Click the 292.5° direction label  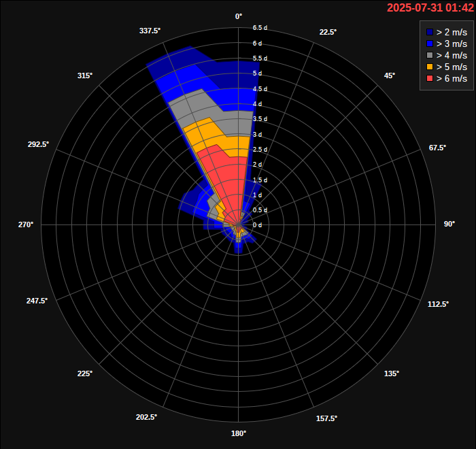[38, 144]
